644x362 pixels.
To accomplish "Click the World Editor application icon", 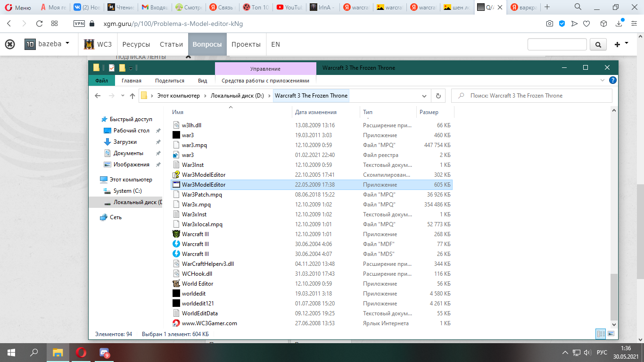I will point(176,284).
